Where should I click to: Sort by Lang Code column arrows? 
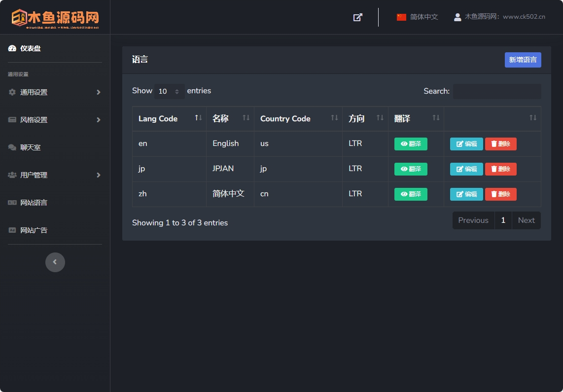[198, 118]
